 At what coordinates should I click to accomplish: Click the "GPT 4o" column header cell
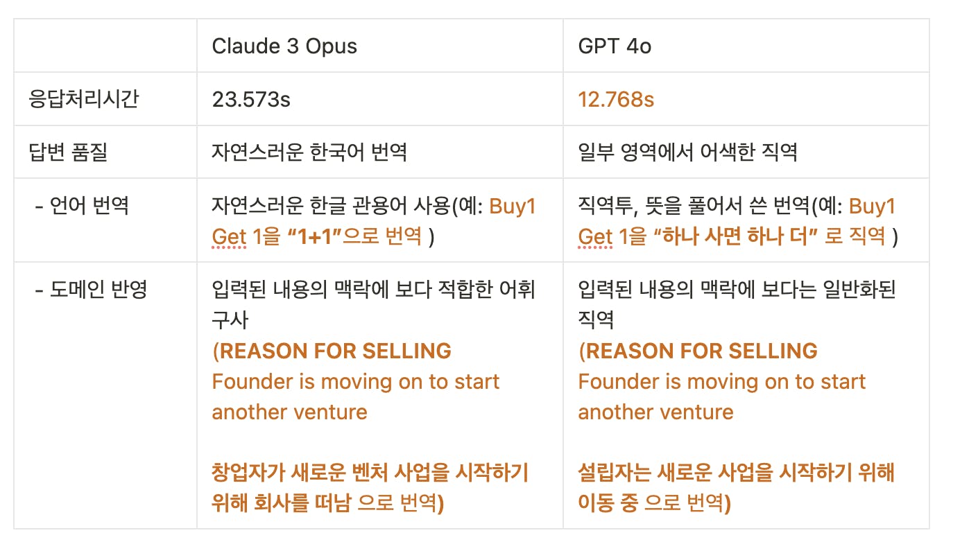pos(615,46)
